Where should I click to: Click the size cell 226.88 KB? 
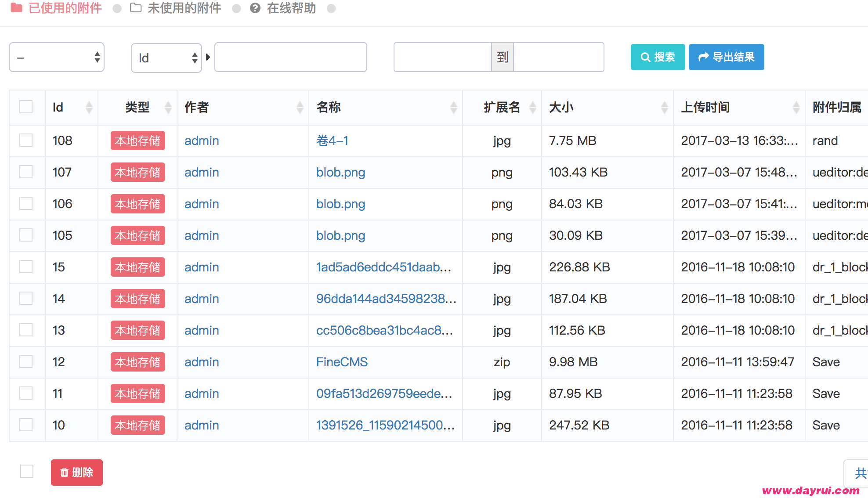579,267
